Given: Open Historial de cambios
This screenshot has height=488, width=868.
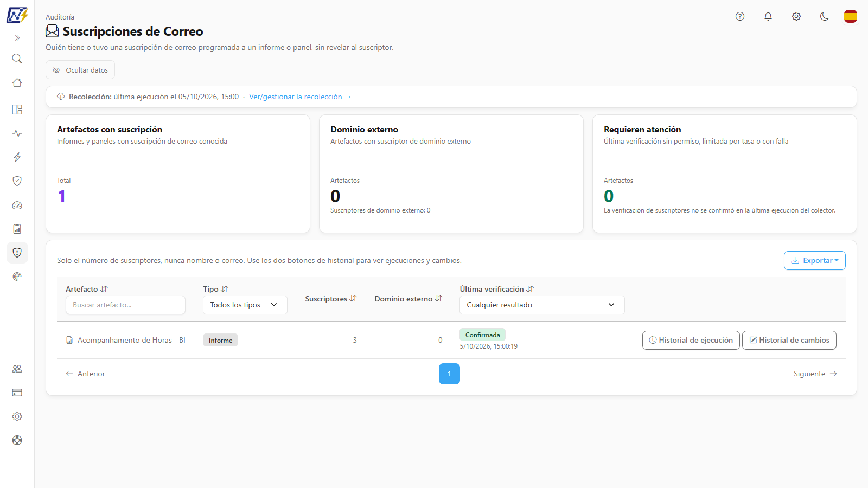Looking at the screenshot, I should [x=789, y=340].
